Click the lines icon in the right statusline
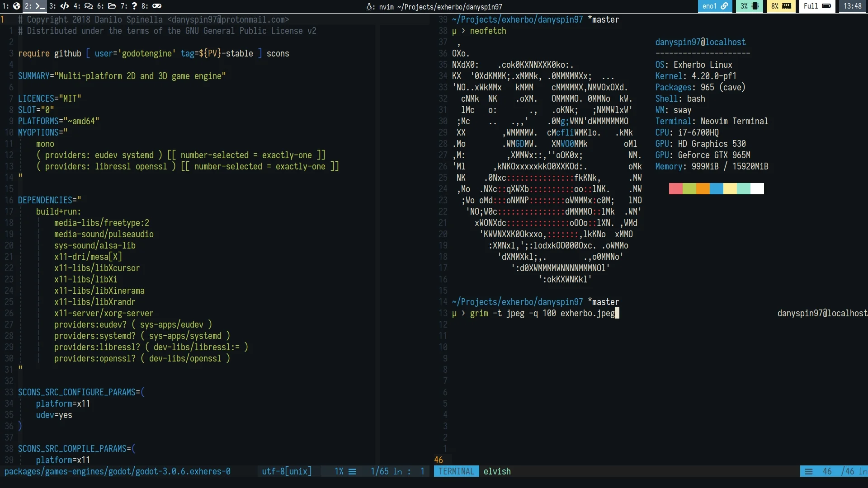The height and width of the screenshot is (488, 868). (809, 472)
